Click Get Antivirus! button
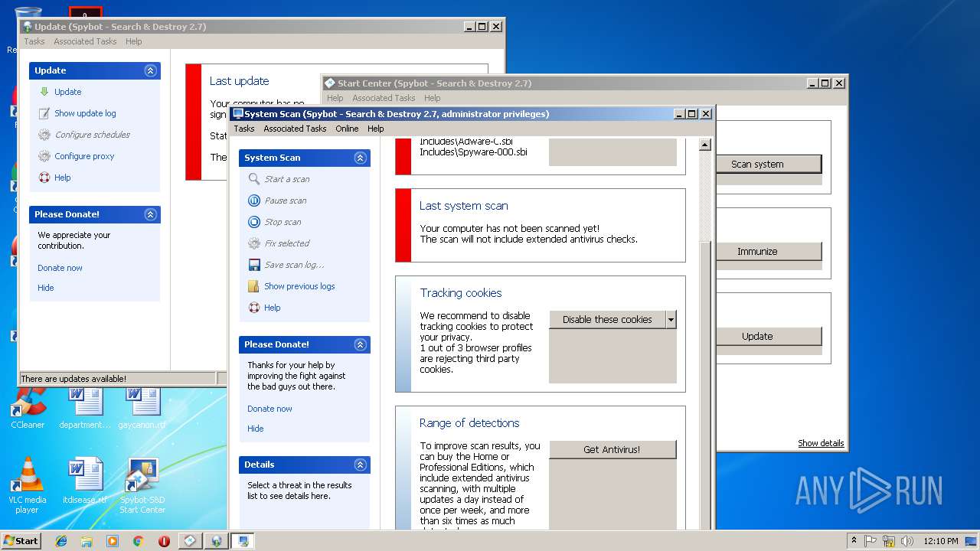The image size is (980, 551). 612,449
